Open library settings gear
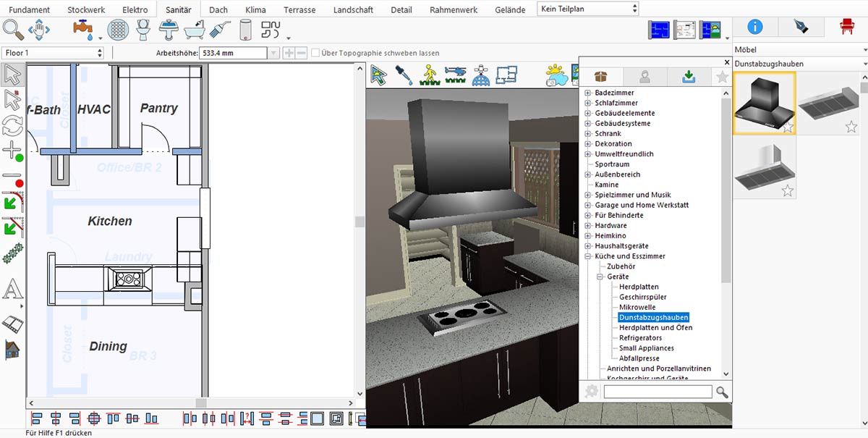Screen dimensions: 868x438 [592, 392]
